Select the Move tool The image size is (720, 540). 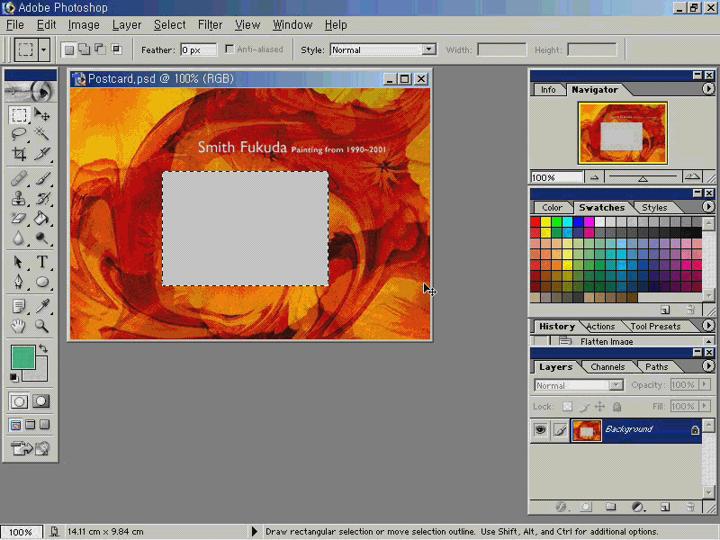click(x=42, y=115)
